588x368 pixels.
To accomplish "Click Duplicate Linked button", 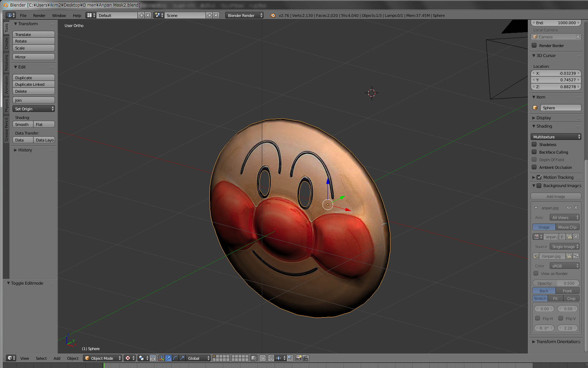I will (x=34, y=84).
